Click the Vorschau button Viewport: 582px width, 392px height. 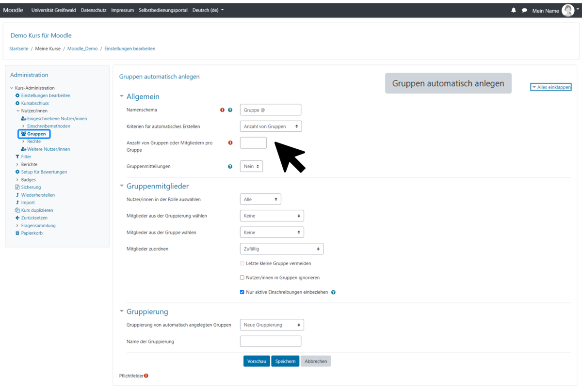point(257,361)
